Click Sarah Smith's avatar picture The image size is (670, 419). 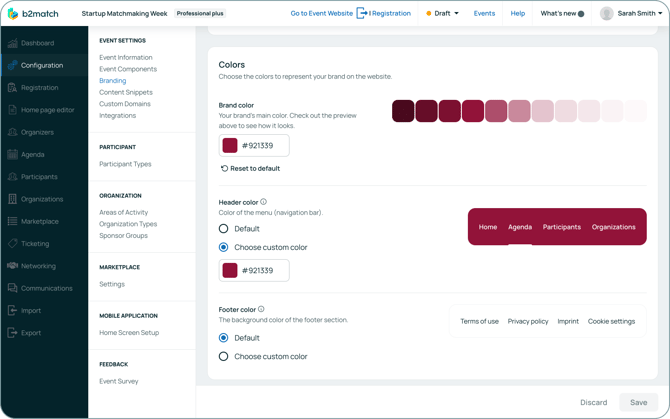pyautogui.click(x=606, y=14)
